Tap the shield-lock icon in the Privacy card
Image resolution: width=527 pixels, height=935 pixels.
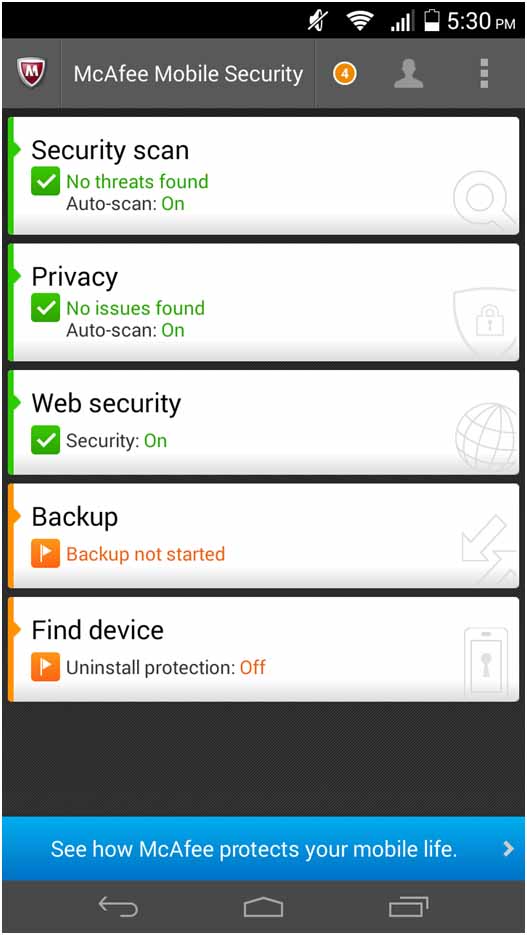click(485, 320)
